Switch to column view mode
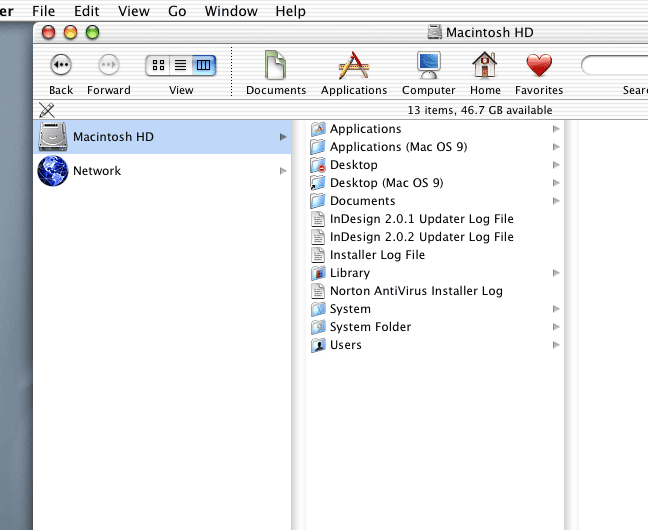Viewport: 648px width, 530px height. pos(204,65)
